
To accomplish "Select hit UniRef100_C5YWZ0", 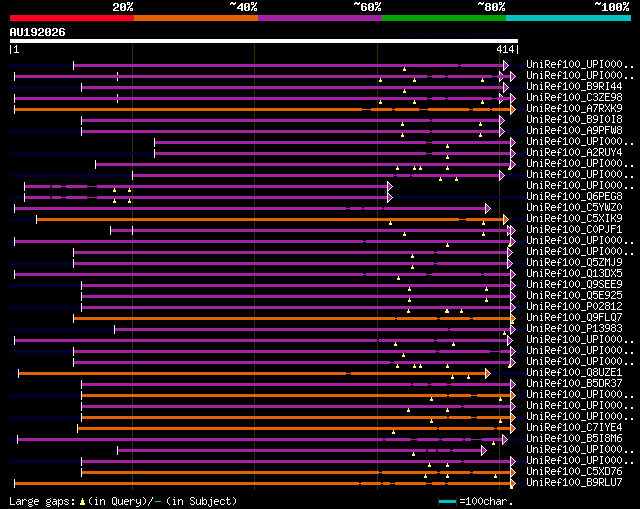I will (574, 207).
